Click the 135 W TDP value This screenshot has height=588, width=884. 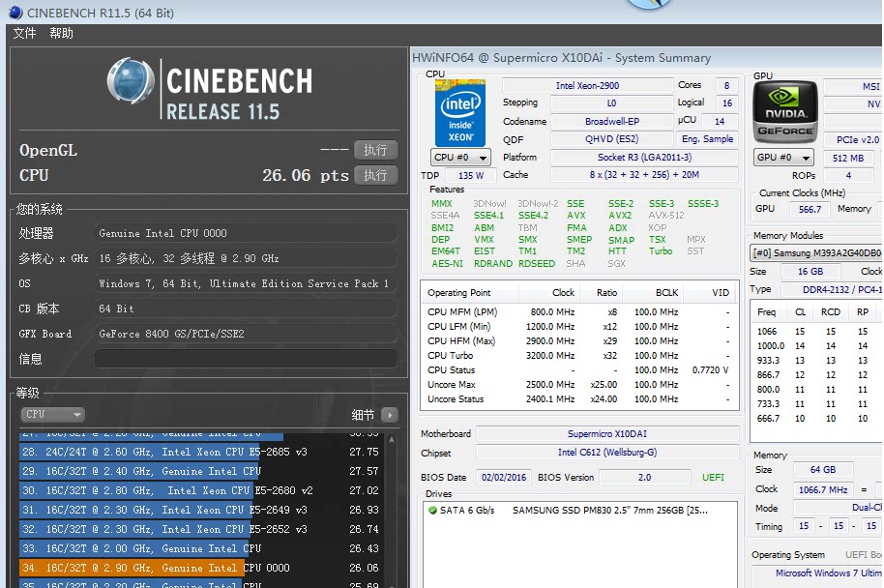pyautogui.click(x=471, y=175)
